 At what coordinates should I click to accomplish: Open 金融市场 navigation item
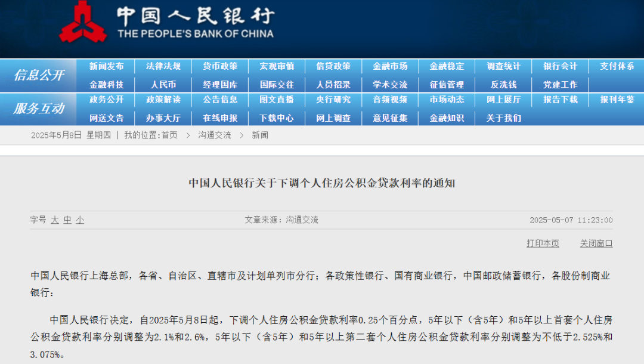coord(390,66)
